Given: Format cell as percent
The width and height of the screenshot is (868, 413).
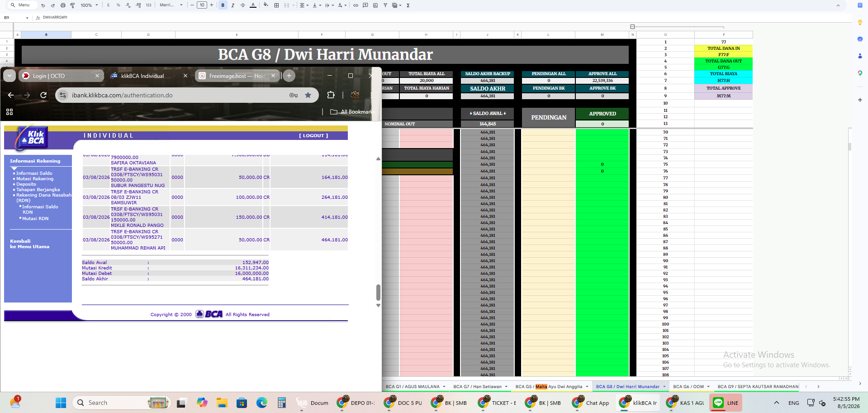Looking at the screenshot, I should point(119,5).
